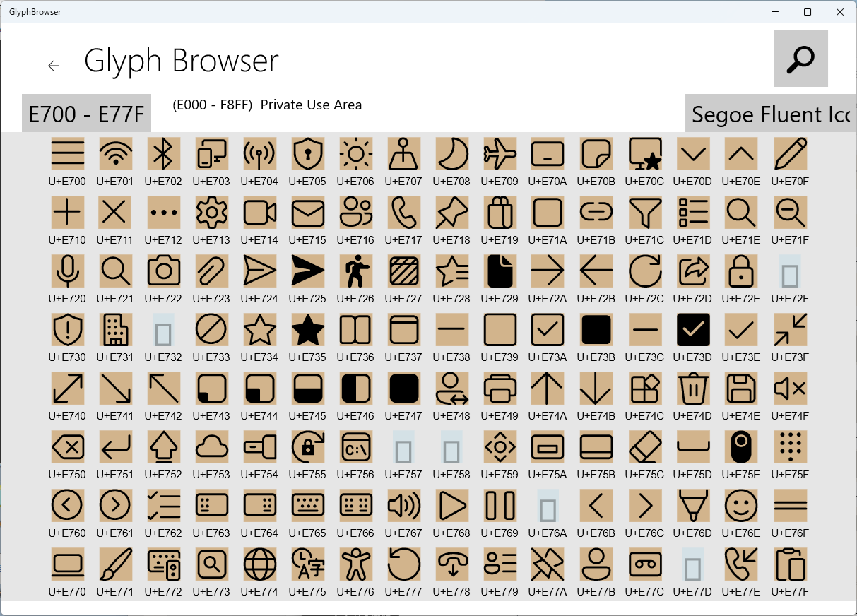The height and width of the screenshot is (616, 857).
Task: Select the filled send glyph U+E725
Action: point(308,271)
